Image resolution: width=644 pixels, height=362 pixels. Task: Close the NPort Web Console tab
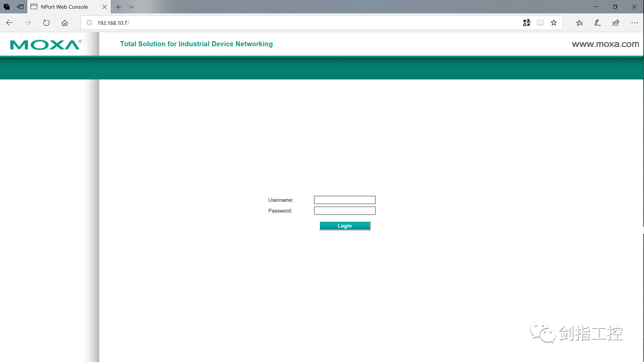coord(105,7)
